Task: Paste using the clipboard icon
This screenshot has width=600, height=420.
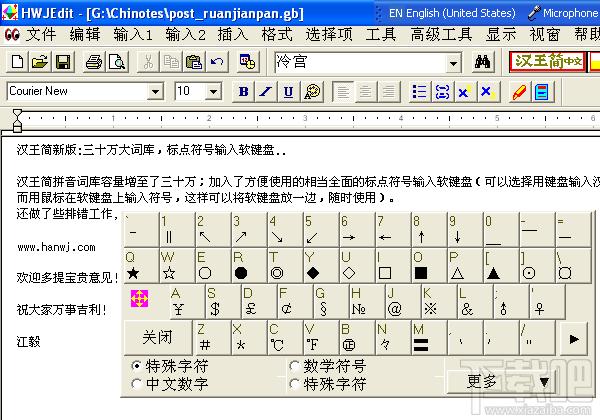Action: point(194,62)
